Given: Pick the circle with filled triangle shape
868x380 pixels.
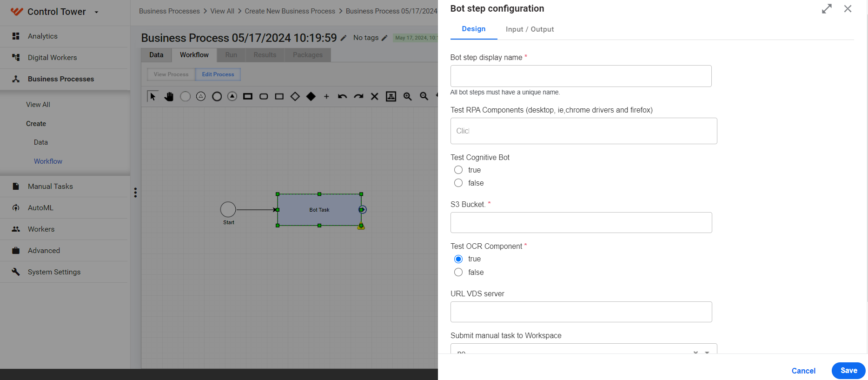Looking at the screenshot, I should [x=232, y=96].
